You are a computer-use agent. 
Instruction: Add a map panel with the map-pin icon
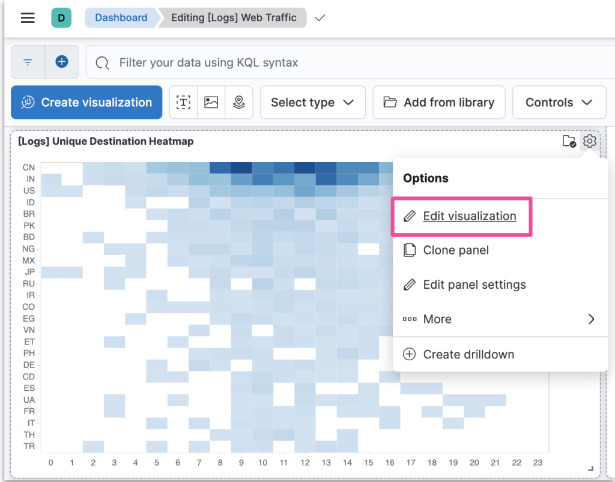[239, 102]
